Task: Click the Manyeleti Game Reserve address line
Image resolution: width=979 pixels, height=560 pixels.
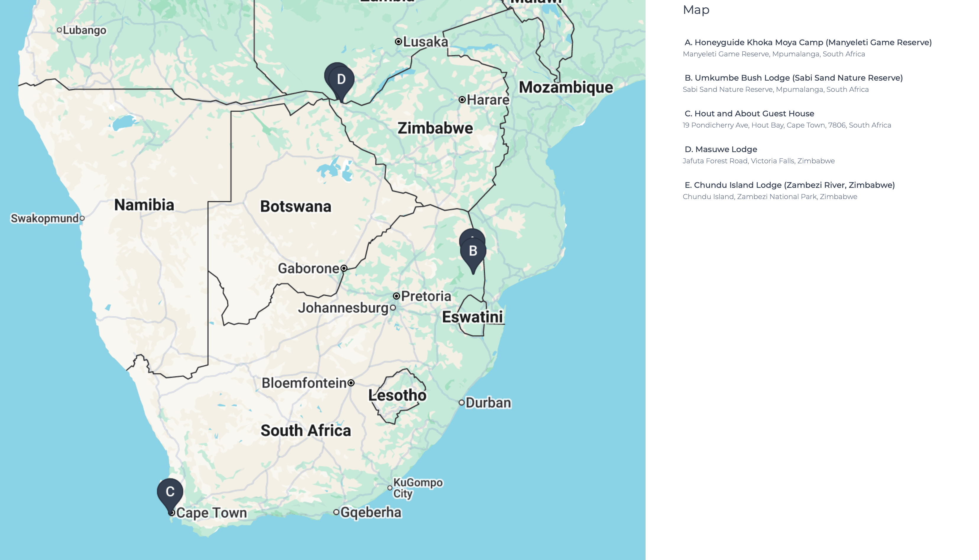Action: pyautogui.click(x=774, y=54)
